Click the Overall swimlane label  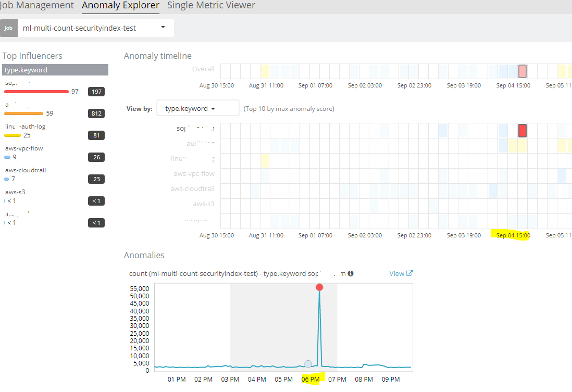[203, 69]
